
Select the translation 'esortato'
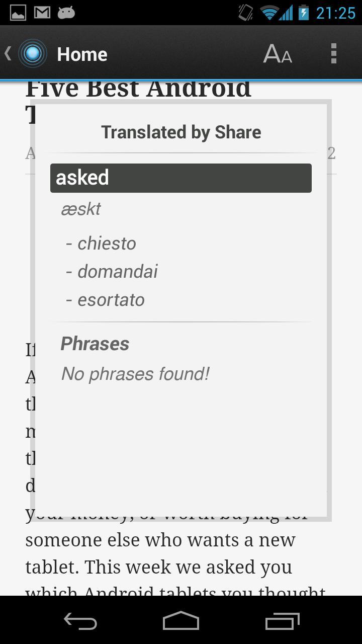click(x=111, y=300)
